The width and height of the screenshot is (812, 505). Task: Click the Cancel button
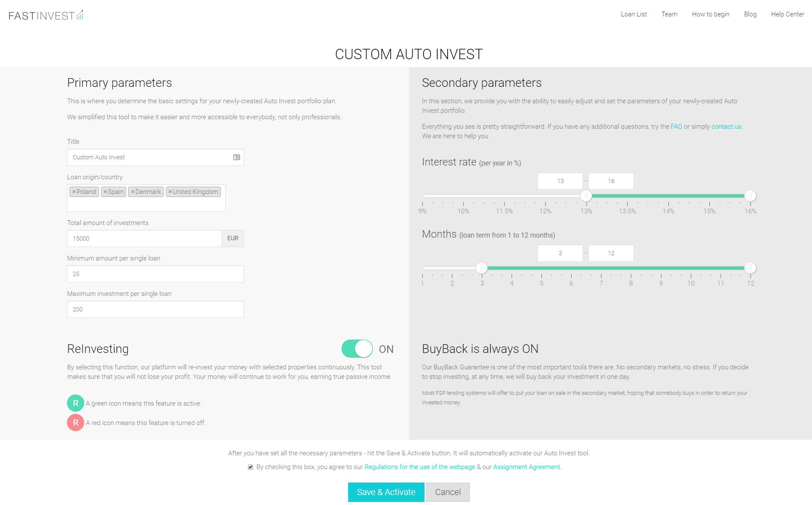click(x=447, y=492)
